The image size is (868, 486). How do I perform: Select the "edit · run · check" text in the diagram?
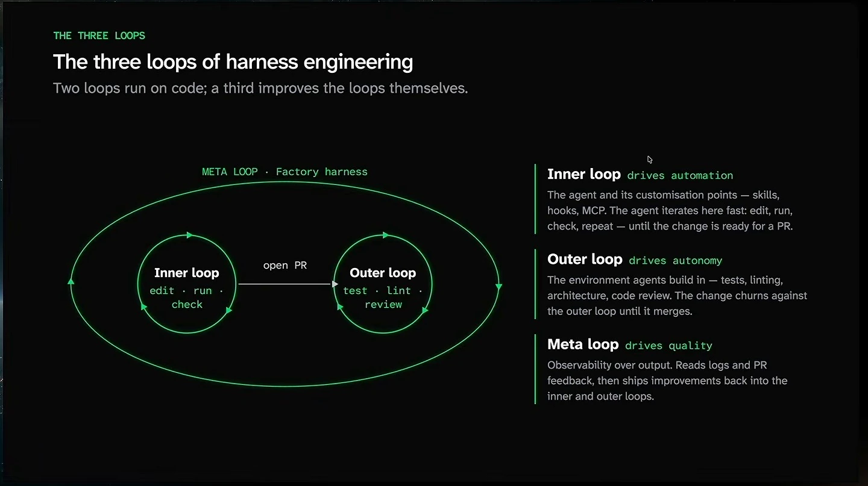click(187, 298)
